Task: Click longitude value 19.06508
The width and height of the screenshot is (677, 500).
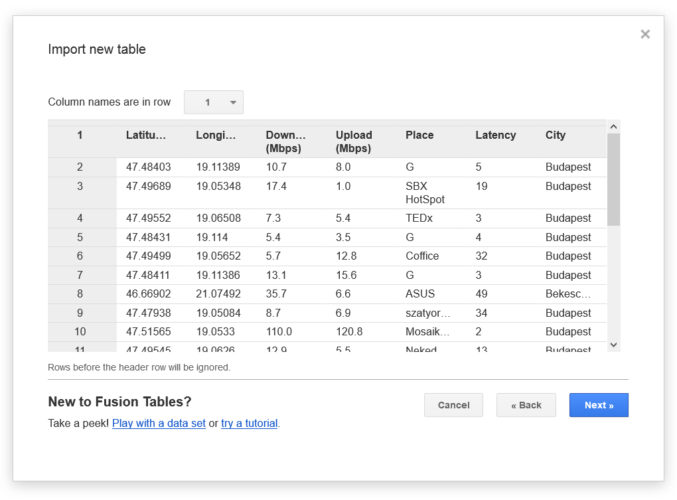Action: click(x=218, y=218)
